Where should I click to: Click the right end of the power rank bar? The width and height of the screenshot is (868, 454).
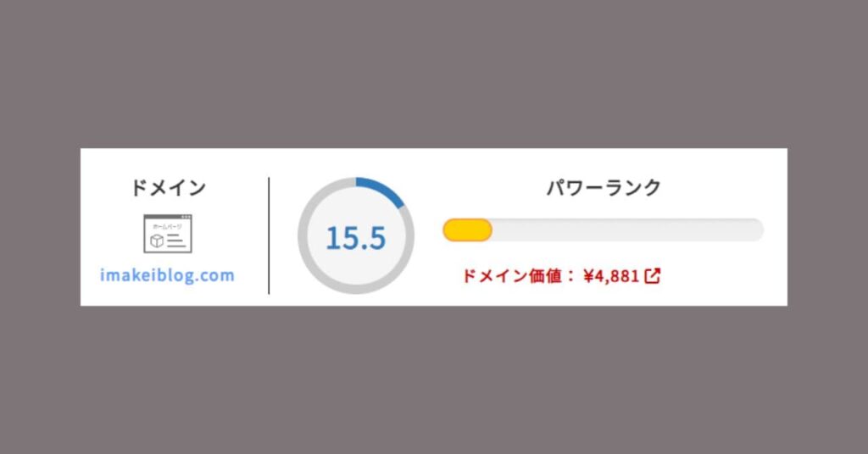click(756, 230)
